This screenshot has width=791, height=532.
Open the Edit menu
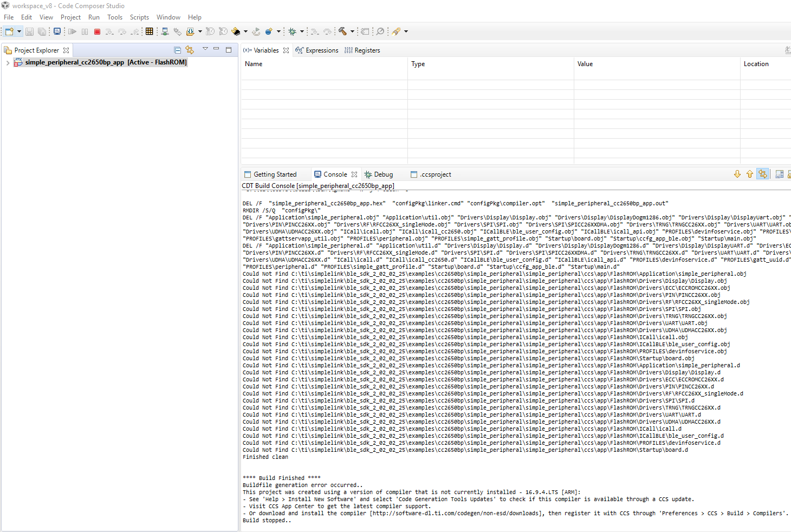tap(27, 17)
